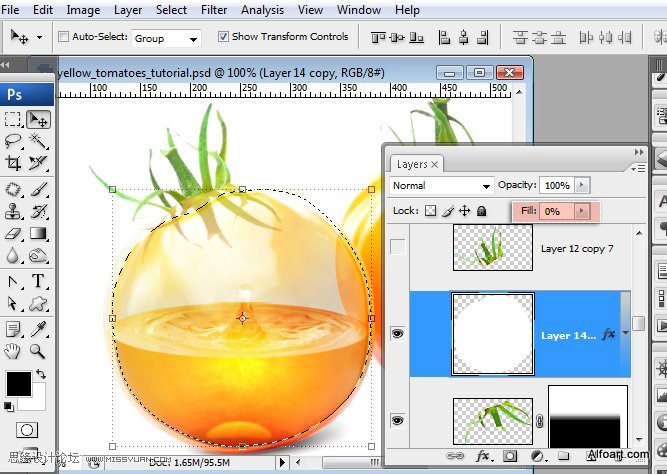Add a layer style via fx button
The image size is (667, 474).
(x=483, y=456)
